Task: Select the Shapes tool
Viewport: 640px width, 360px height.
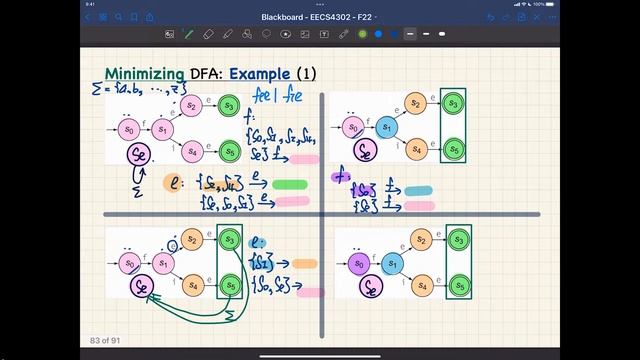Action: click(x=247, y=34)
